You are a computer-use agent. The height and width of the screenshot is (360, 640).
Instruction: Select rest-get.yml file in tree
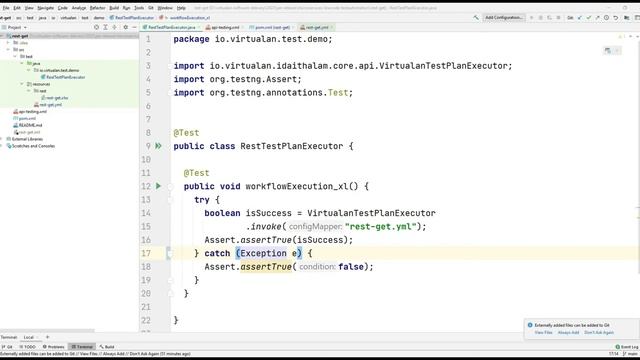[48, 104]
